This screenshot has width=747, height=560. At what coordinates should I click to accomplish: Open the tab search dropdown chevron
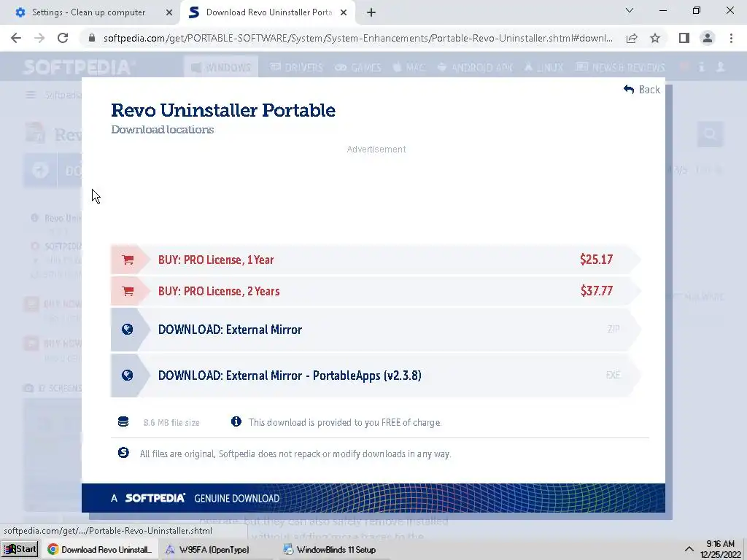[630, 10]
